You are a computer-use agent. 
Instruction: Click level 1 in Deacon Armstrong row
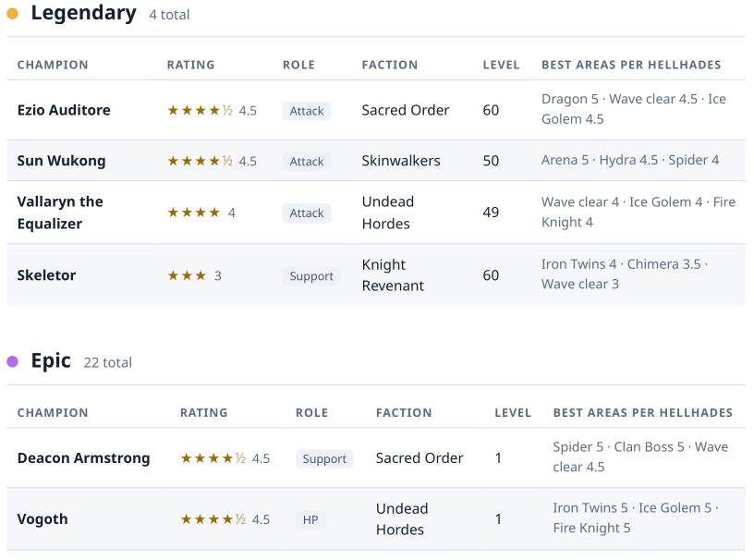point(498,458)
